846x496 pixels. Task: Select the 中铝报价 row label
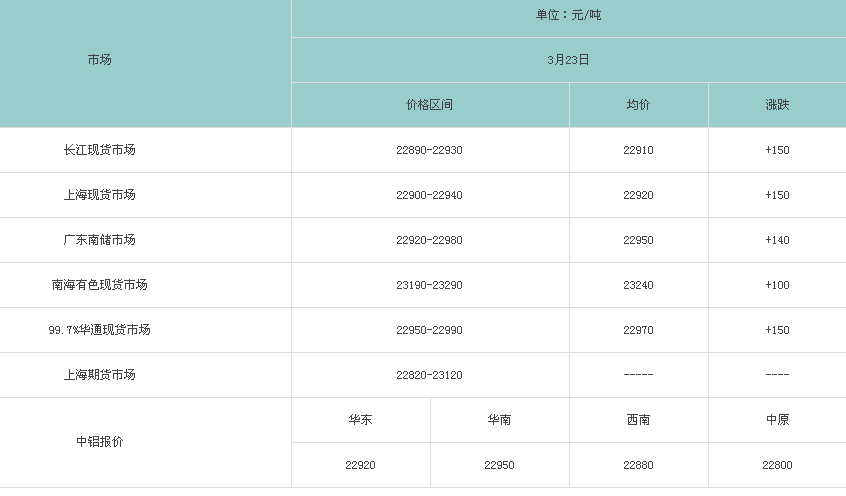[100, 442]
